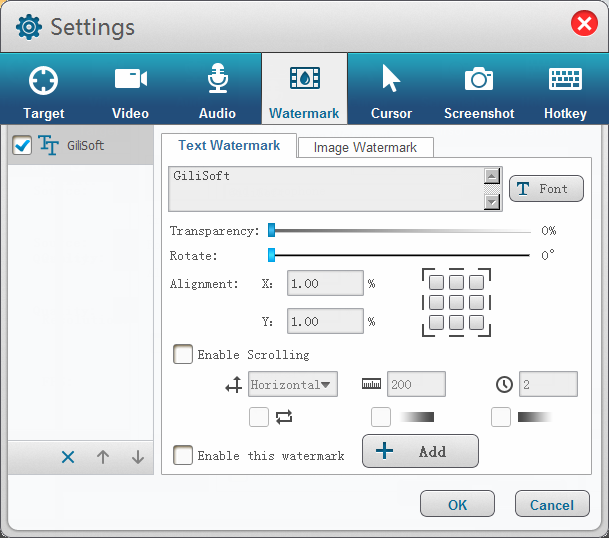Switch to the Video settings tab

pos(131,91)
